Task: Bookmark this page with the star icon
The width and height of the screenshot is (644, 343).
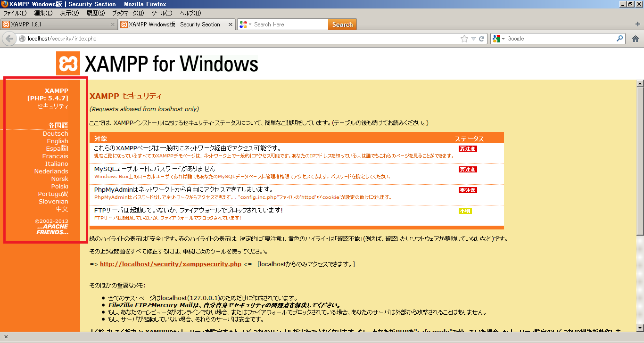Action: 464,39
